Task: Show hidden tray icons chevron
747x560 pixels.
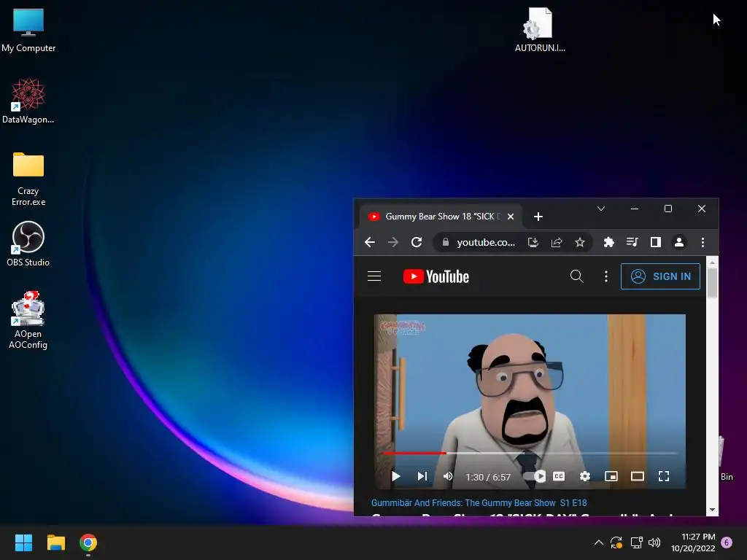Action: coord(599,542)
